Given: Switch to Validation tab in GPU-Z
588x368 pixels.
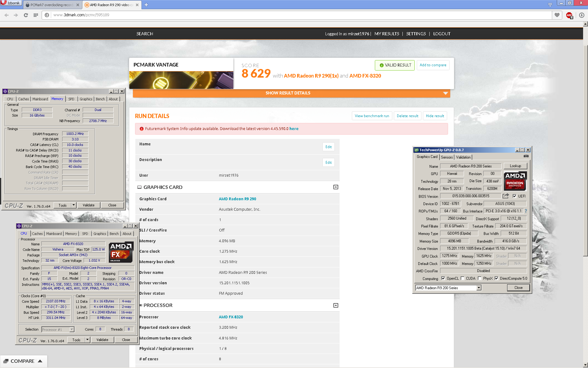Looking at the screenshot, I should coord(463,157).
